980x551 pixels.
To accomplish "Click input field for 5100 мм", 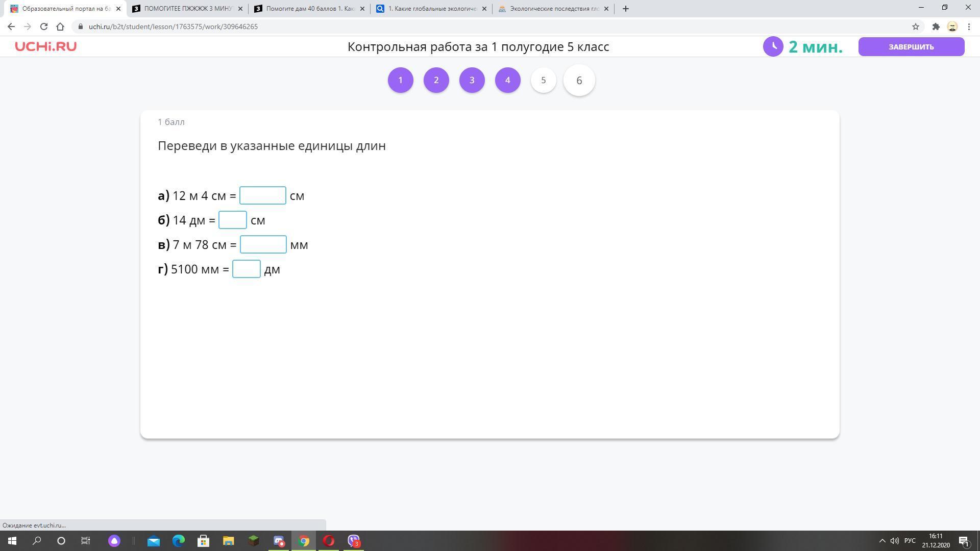I will [246, 269].
